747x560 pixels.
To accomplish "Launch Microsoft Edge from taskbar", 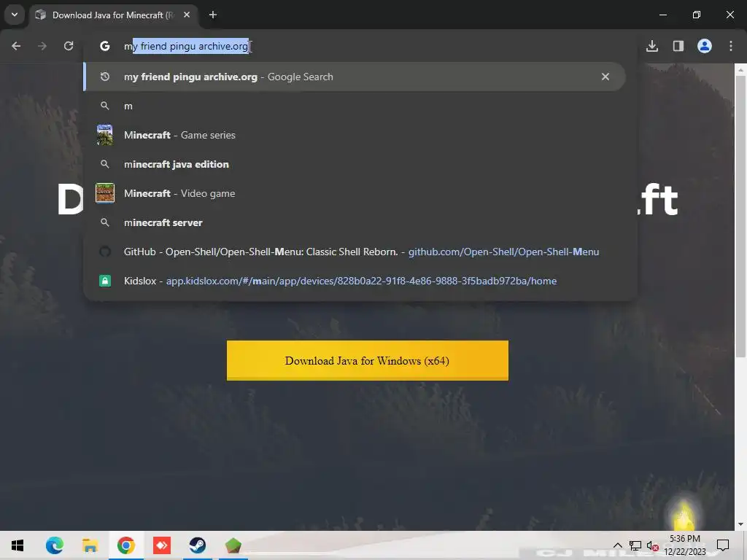I will pyautogui.click(x=54, y=545).
